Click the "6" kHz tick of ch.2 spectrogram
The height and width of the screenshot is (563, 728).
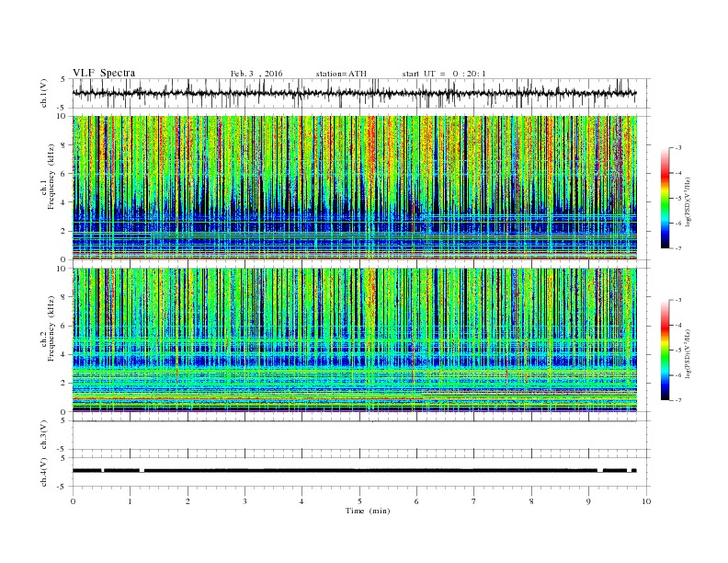pyautogui.click(x=64, y=326)
